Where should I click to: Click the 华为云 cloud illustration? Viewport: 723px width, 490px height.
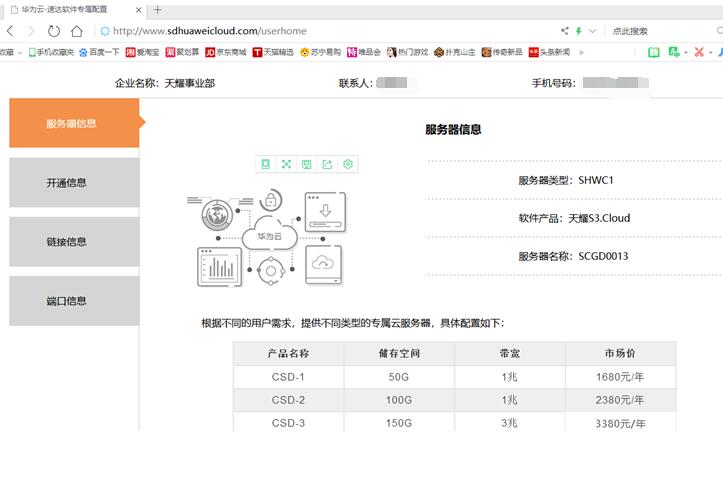coord(269,234)
